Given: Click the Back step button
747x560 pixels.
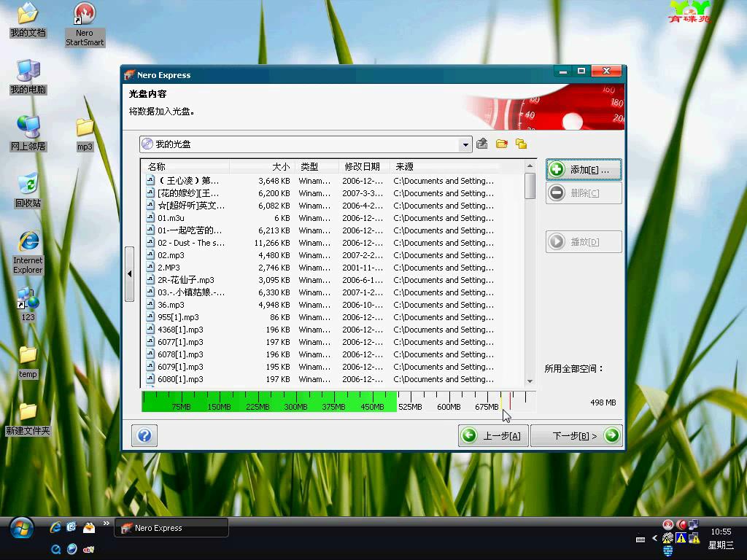Looking at the screenshot, I should tap(494, 435).
